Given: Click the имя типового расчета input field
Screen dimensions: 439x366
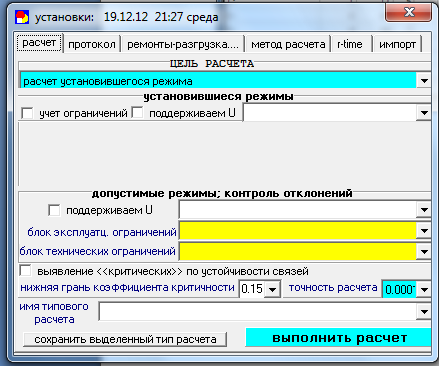Looking at the screenshot, I should [x=258, y=312].
